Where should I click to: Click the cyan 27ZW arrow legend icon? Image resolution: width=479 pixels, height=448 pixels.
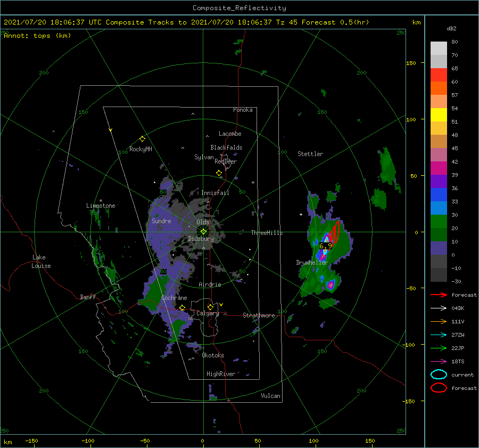point(439,335)
